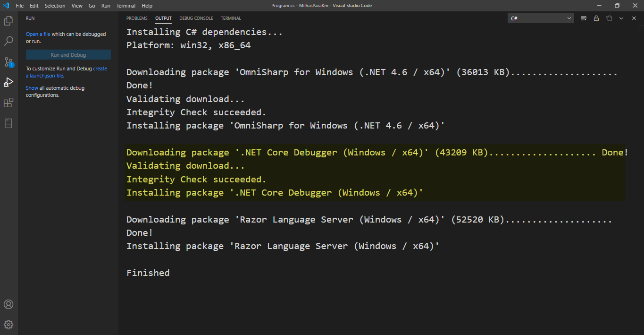
Task: Open output log file icon
Action: click(x=609, y=18)
